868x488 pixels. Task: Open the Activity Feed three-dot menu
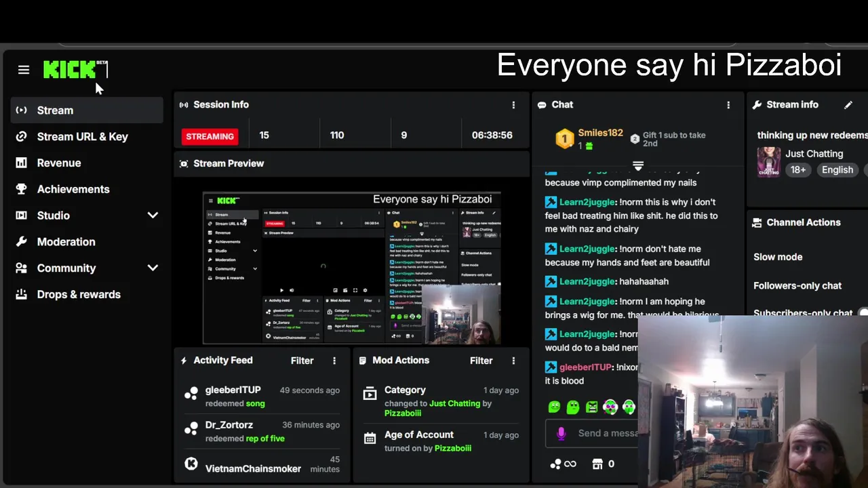click(x=334, y=361)
